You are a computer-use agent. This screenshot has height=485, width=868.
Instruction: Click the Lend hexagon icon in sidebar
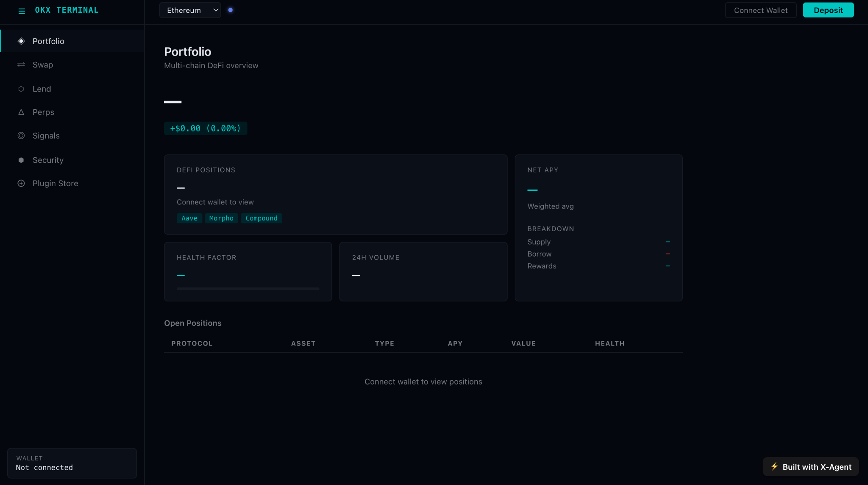coord(21,89)
